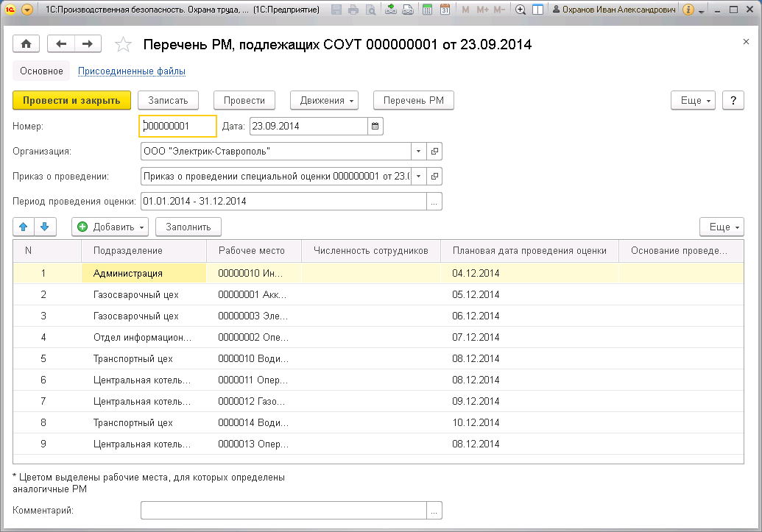Click the print preview icon in title bar

coord(370,10)
